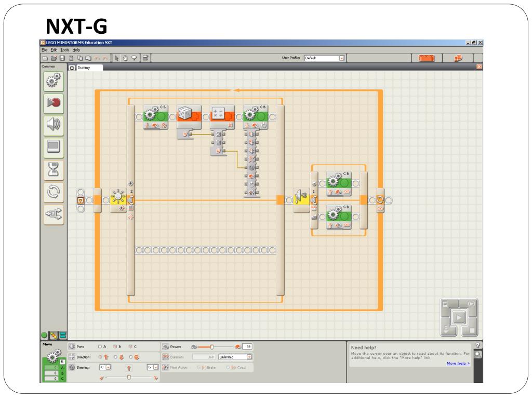
Task: Click the Power value field showing 39
Action: point(247,347)
